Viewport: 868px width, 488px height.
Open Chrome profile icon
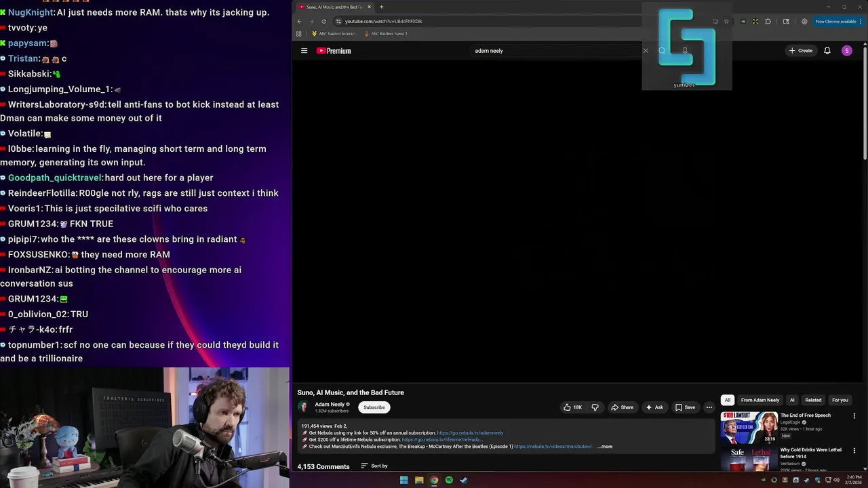point(804,21)
